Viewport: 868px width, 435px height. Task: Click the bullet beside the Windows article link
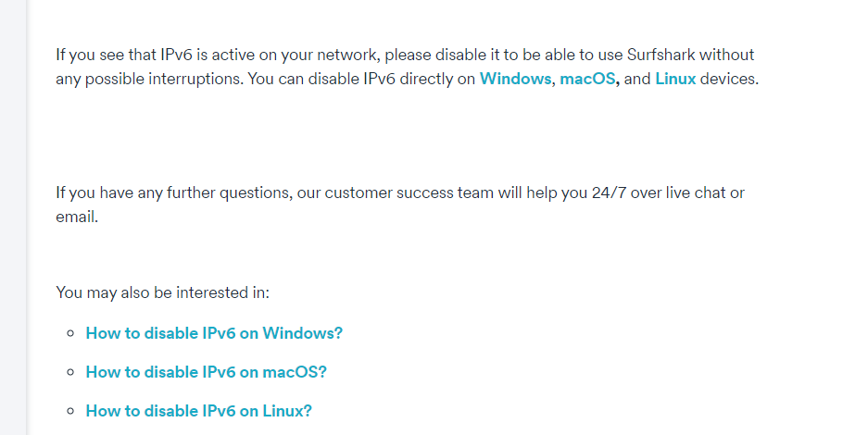70,334
